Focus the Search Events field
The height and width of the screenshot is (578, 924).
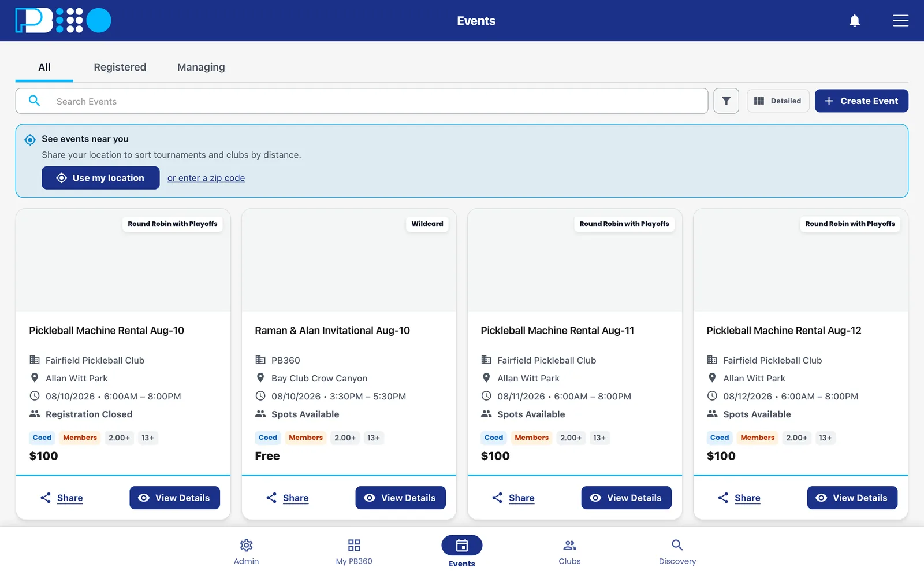362,101
